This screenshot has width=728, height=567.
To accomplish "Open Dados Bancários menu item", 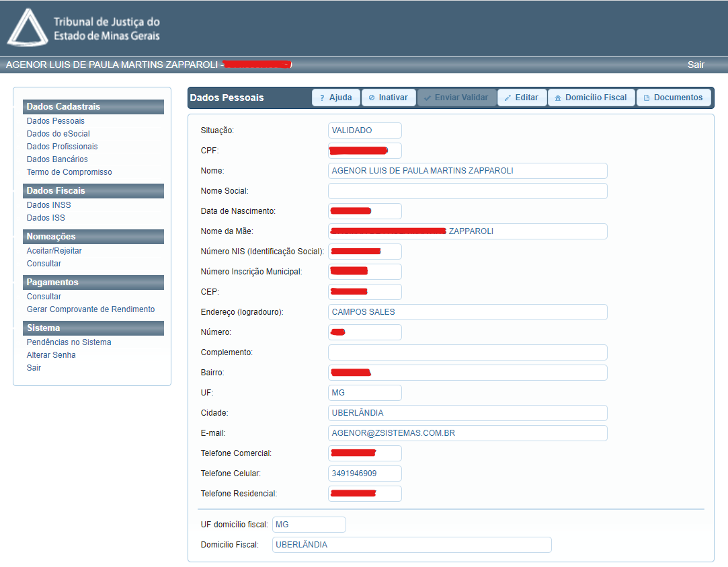I will pyautogui.click(x=57, y=159).
